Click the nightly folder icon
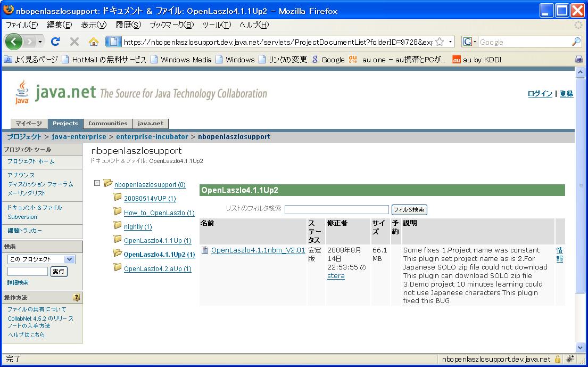 118,225
